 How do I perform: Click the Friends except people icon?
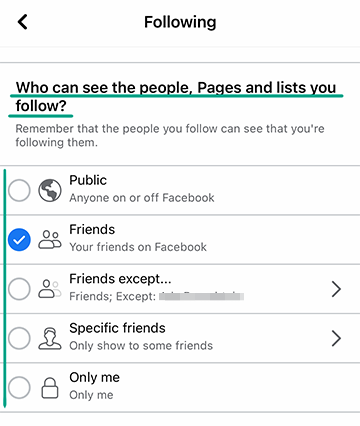coord(50,289)
